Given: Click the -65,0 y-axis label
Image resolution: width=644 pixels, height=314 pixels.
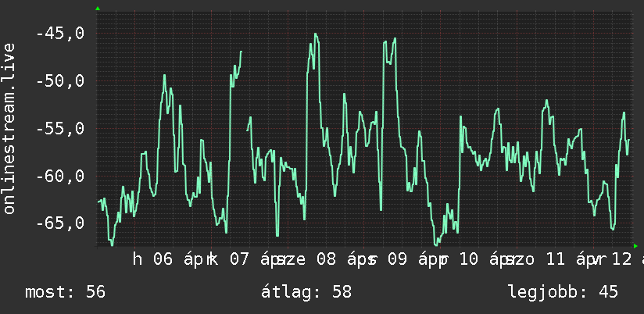Looking at the screenshot, I should (x=60, y=223).
